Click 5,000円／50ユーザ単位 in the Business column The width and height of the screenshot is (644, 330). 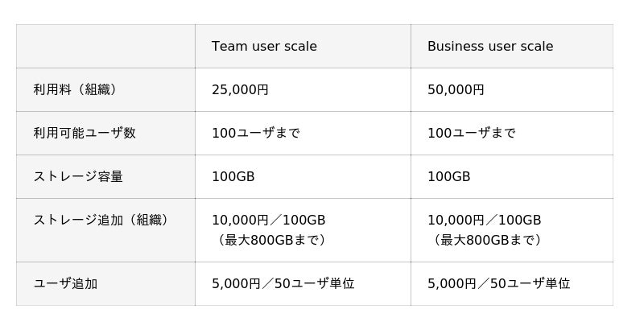coord(498,284)
